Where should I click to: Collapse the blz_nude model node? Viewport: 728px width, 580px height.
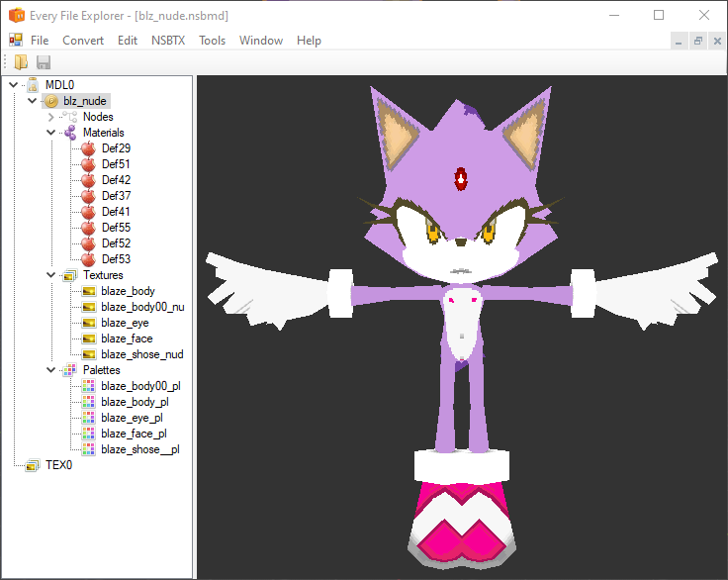[x=32, y=100]
